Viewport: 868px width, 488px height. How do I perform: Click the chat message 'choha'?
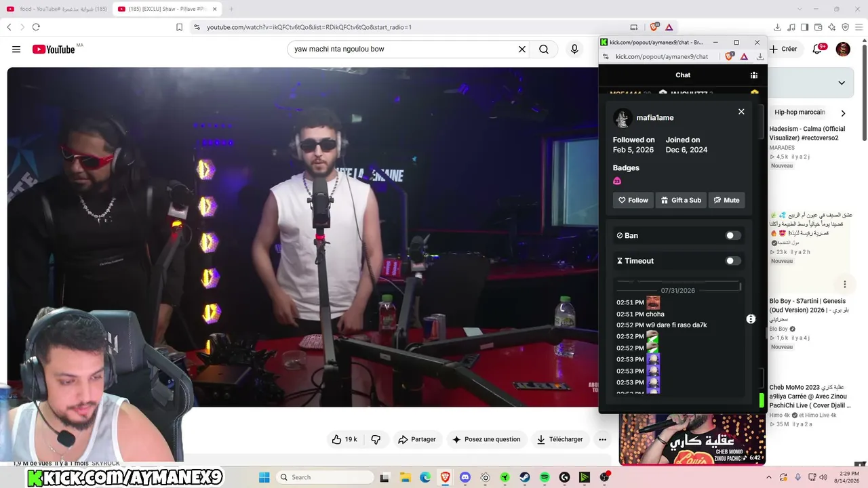(655, 314)
